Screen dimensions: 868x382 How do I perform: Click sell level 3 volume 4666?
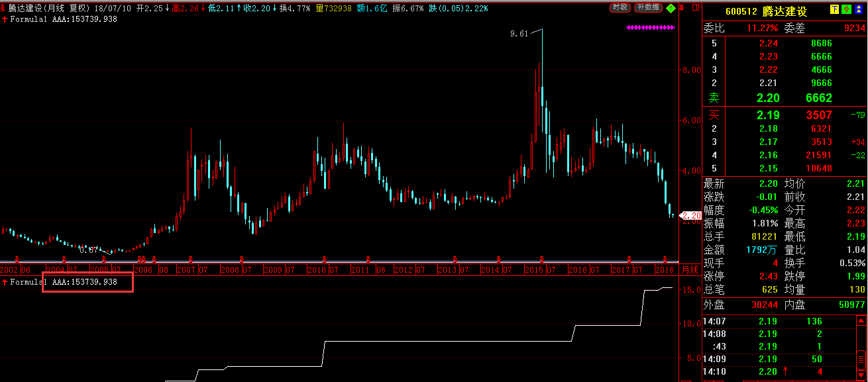pos(822,70)
